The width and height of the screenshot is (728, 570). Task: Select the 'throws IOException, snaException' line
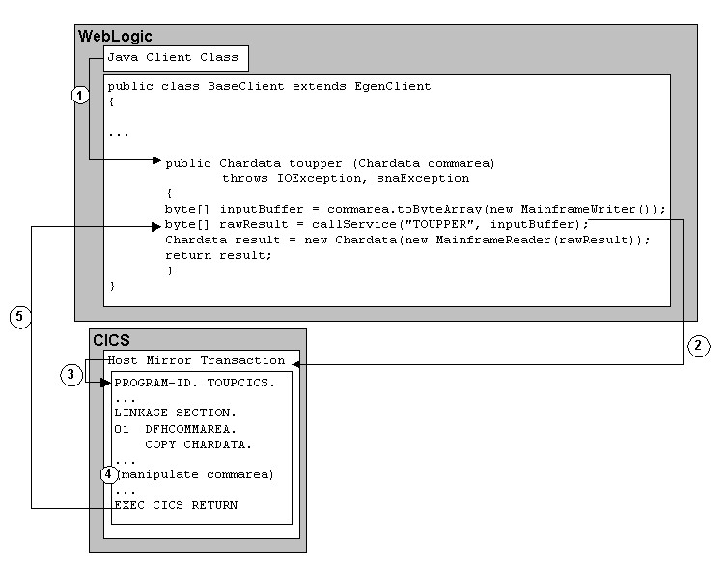[346, 178]
